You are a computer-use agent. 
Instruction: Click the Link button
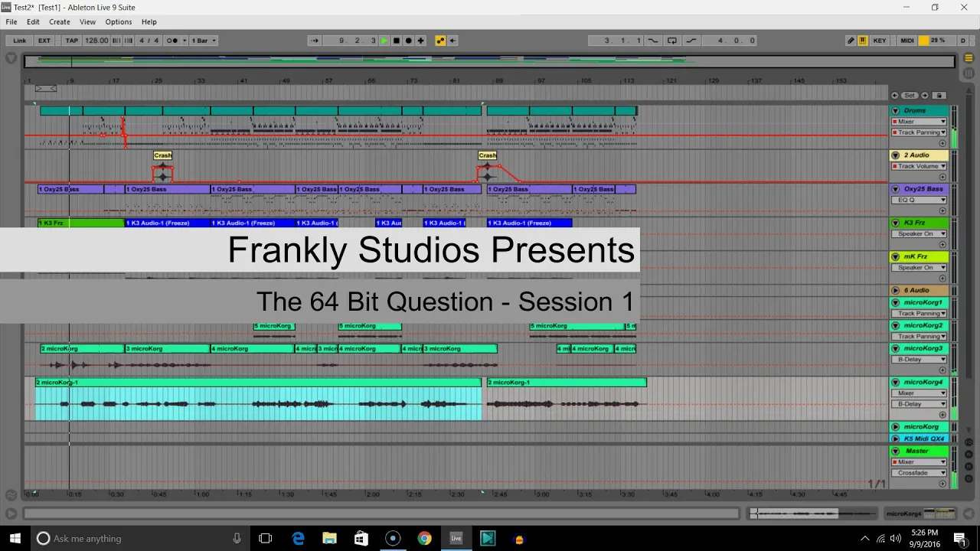pyautogui.click(x=19, y=41)
